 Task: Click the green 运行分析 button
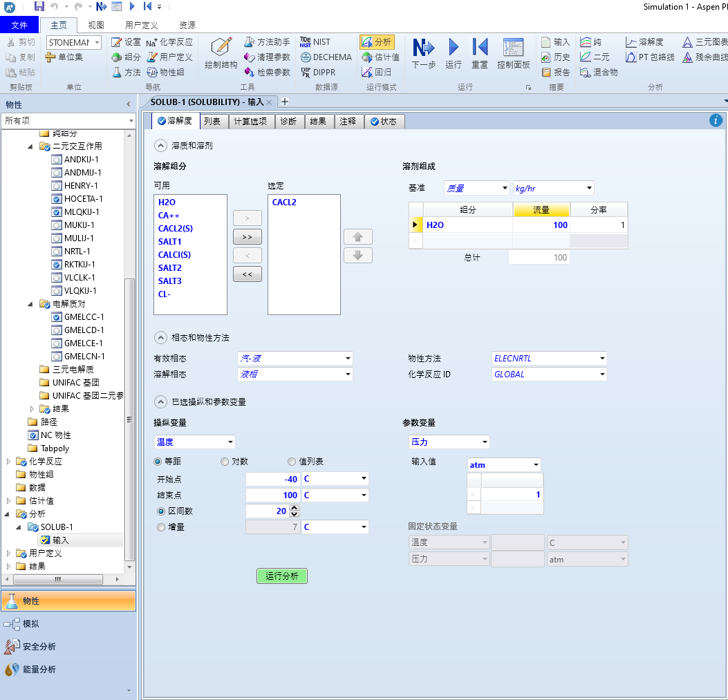tap(282, 576)
